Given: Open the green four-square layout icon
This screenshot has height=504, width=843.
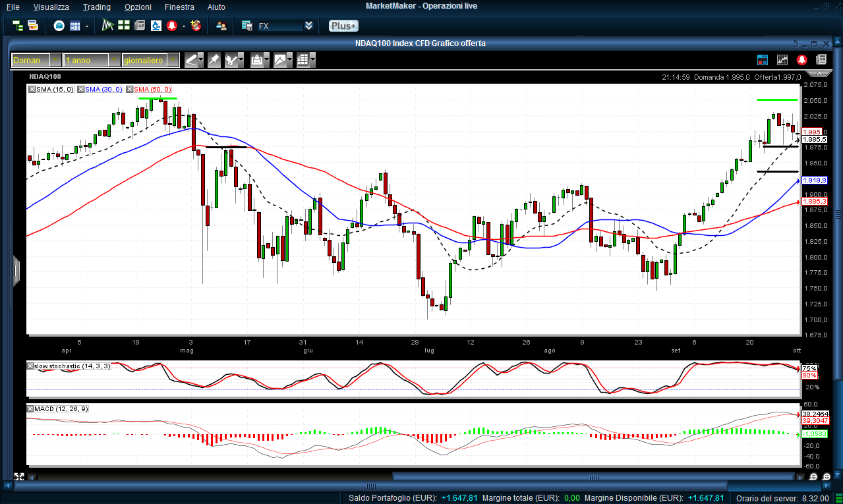Looking at the screenshot, I should 124,26.
